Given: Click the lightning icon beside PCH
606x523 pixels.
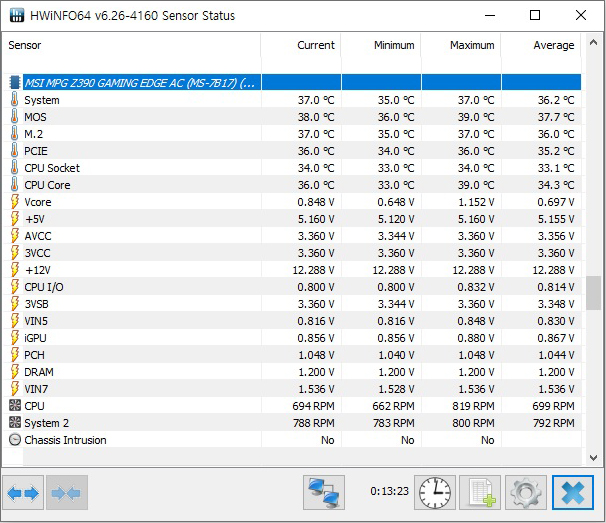Looking at the screenshot, I should [14, 355].
